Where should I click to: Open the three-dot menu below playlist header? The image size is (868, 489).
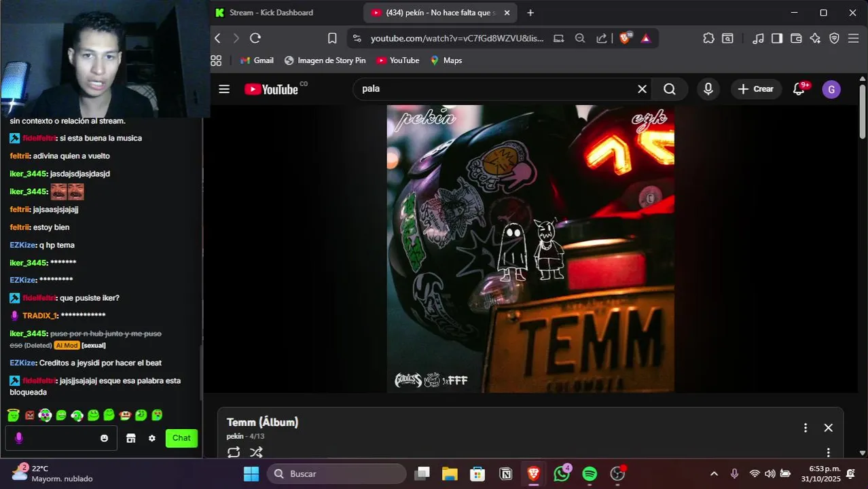(x=828, y=452)
